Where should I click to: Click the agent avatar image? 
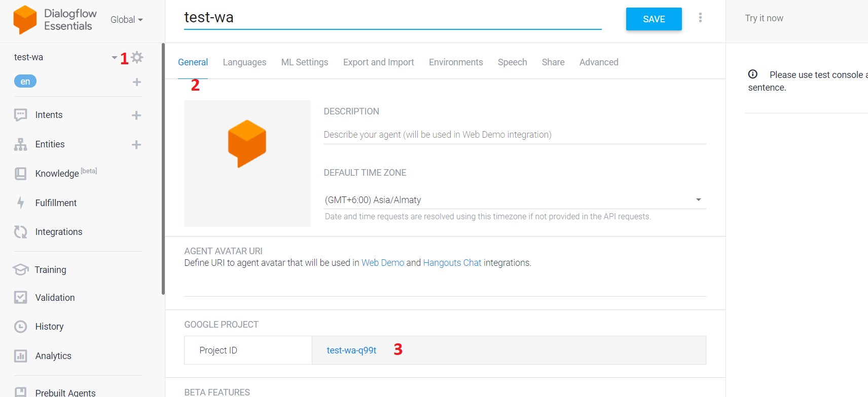coord(247,164)
